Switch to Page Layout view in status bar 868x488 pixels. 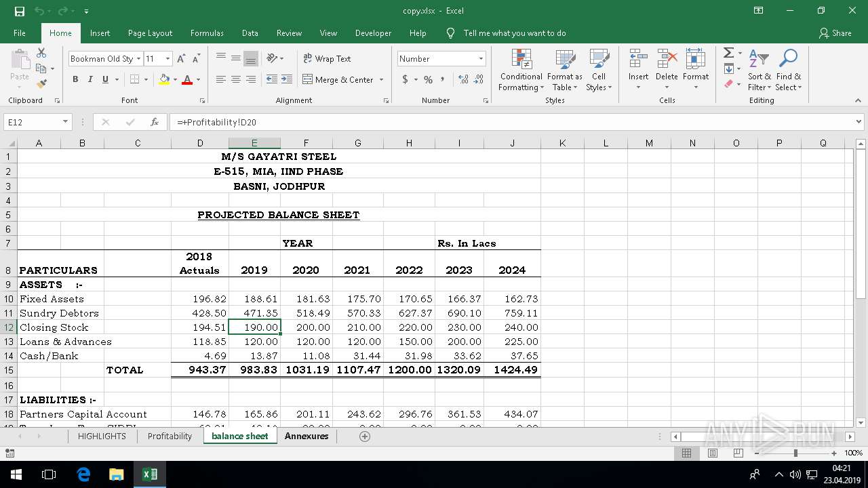click(x=712, y=453)
